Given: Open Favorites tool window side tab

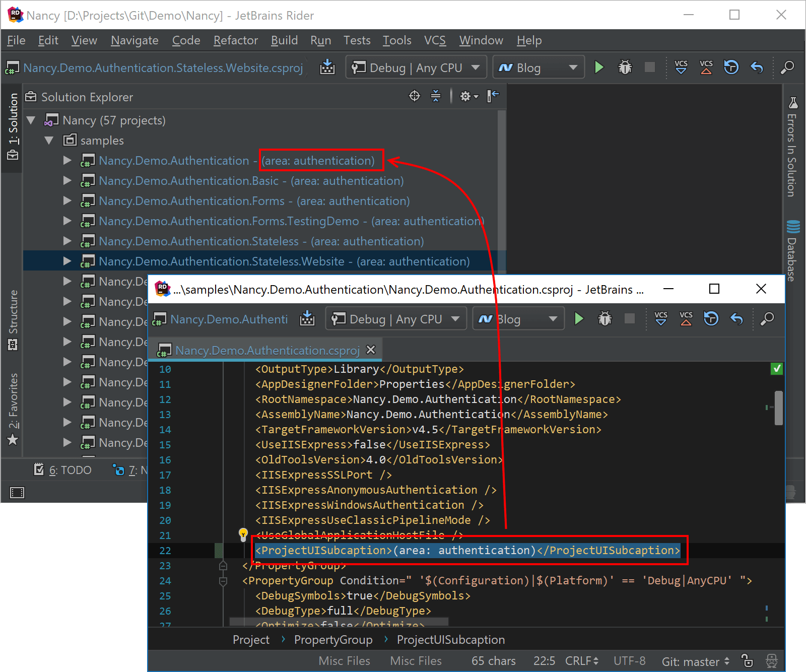Looking at the screenshot, I should 13,409.
